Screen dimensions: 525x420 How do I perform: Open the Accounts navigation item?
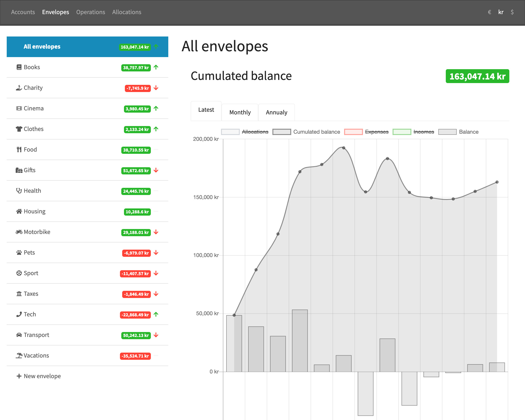coord(23,12)
